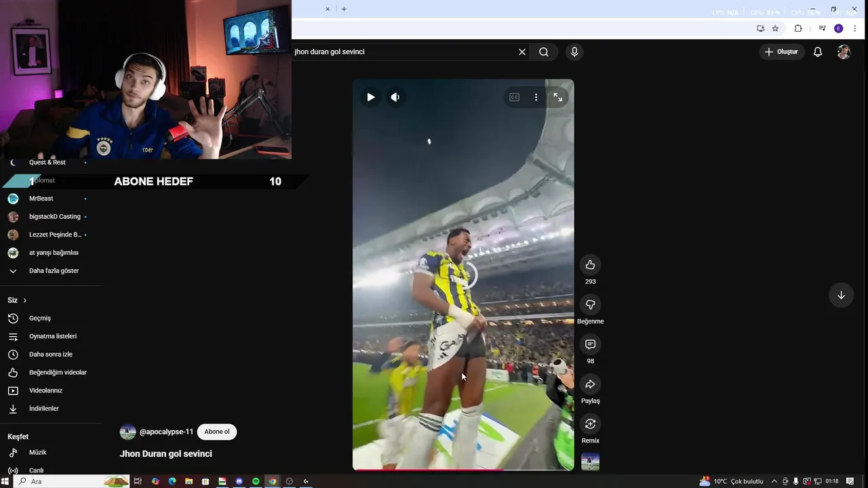Open the @apocalypse-11 channel
Viewport: 868px width, 488px height.
[x=166, y=432]
